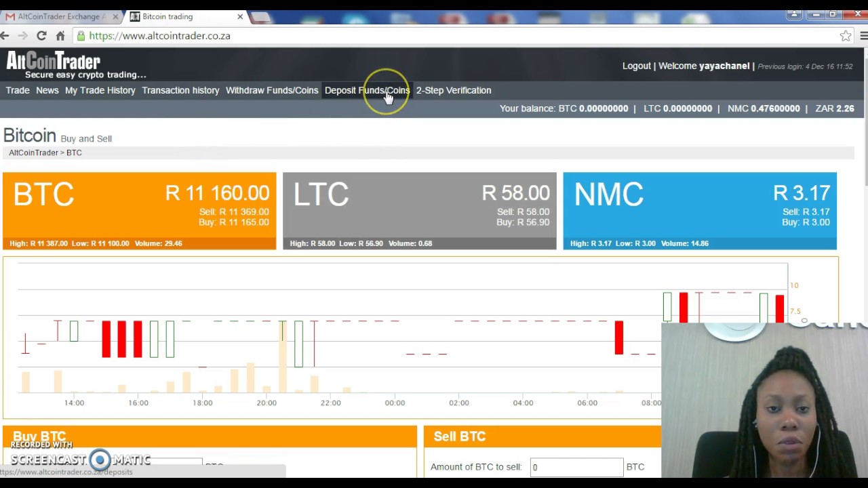868x488 pixels.
Task: Click the AltCoinTrader breadcrumb link
Action: pos(33,152)
